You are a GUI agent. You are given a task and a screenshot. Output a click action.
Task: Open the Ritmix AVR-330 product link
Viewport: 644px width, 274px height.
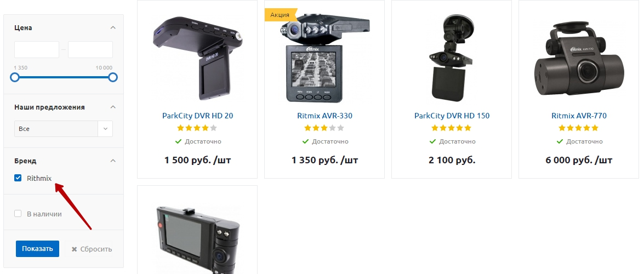[324, 116]
